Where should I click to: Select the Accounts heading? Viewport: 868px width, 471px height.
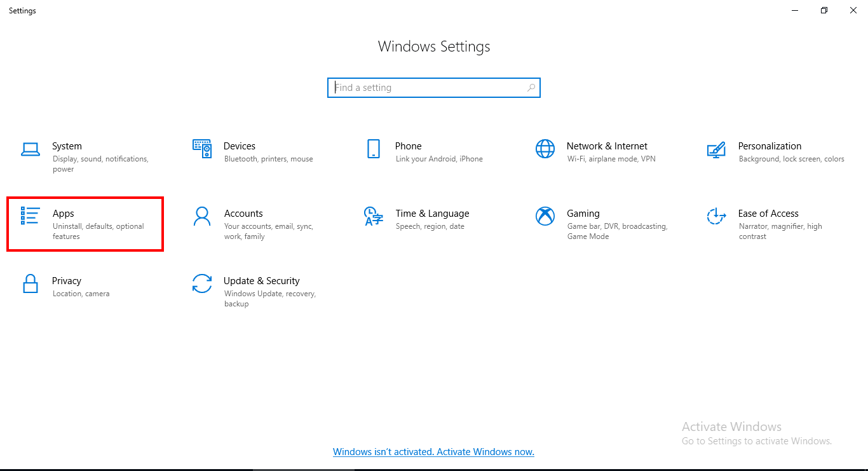(243, 214)
